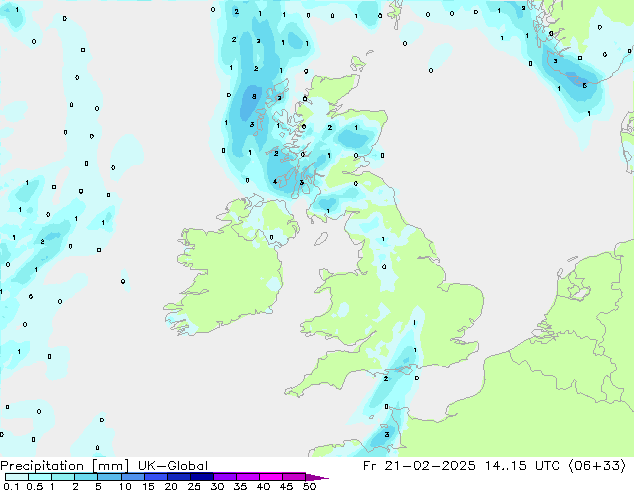The height and width of the screenshot is (490, 634).
Task: Click the over-50 legend arrow tip
Action: point(317,477)
